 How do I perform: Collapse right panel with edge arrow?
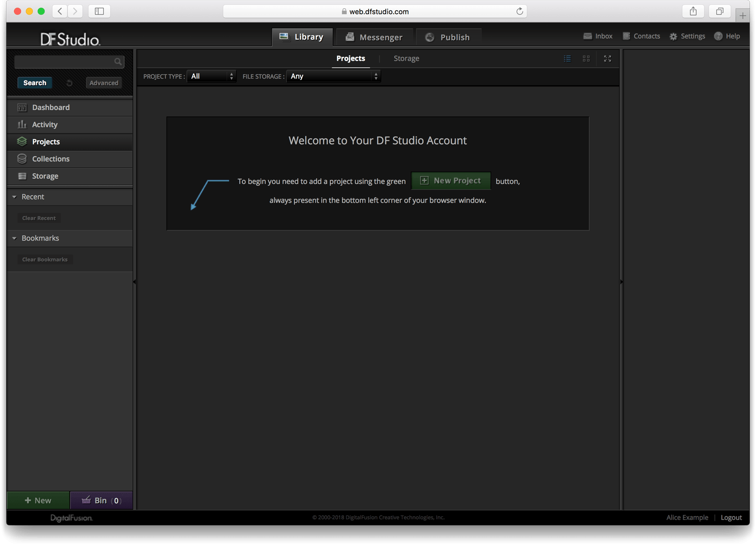(621, 282)
